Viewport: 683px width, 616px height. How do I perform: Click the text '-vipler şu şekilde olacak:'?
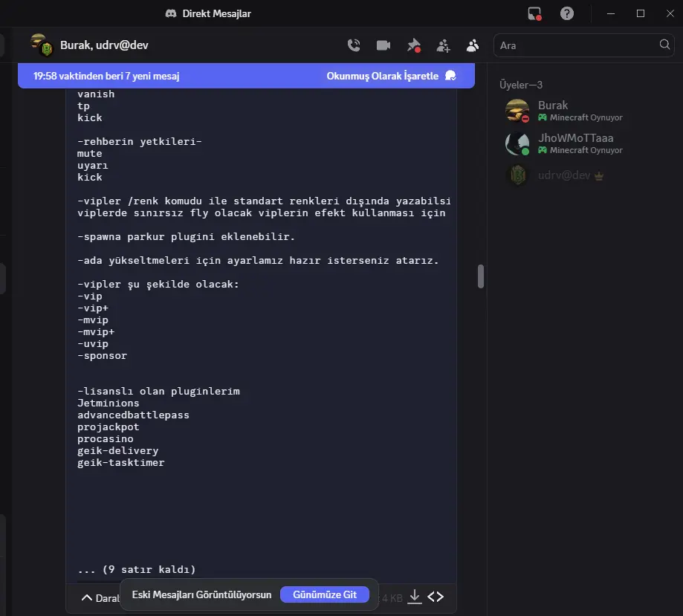tap(158, 284)
